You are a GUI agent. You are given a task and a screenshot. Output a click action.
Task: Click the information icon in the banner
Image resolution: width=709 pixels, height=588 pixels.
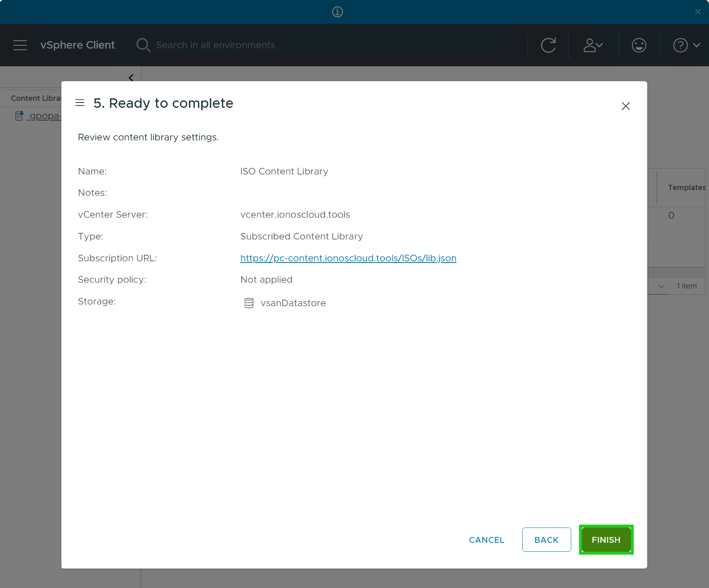pyautogui.click(x=337, y=12)
